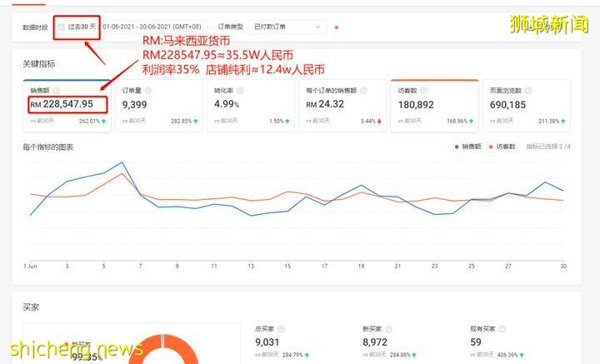Image resolution: width=600 pixels, height=364 pixels.
Task: Click the calendar icon in date period field
Action: (61, 27)
